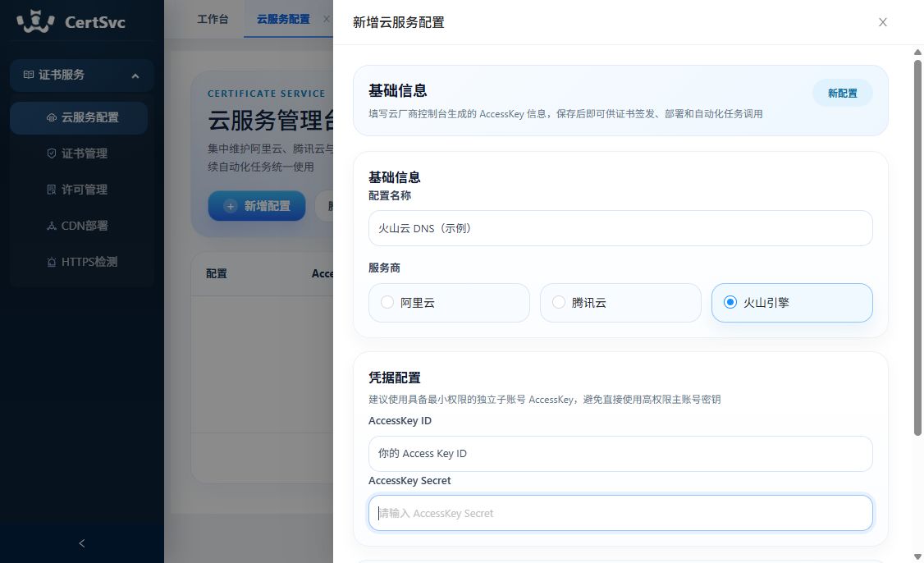Switch to the 云服务配置 tab
Image resolution: width=924 pixels, height=563 pixels.
[x=283, y=19]
